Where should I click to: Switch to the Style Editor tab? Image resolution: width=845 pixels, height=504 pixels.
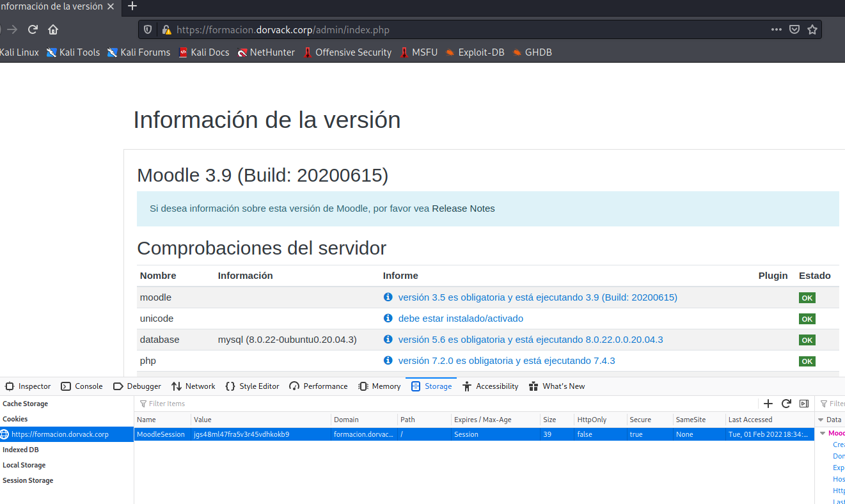[253, 386]
